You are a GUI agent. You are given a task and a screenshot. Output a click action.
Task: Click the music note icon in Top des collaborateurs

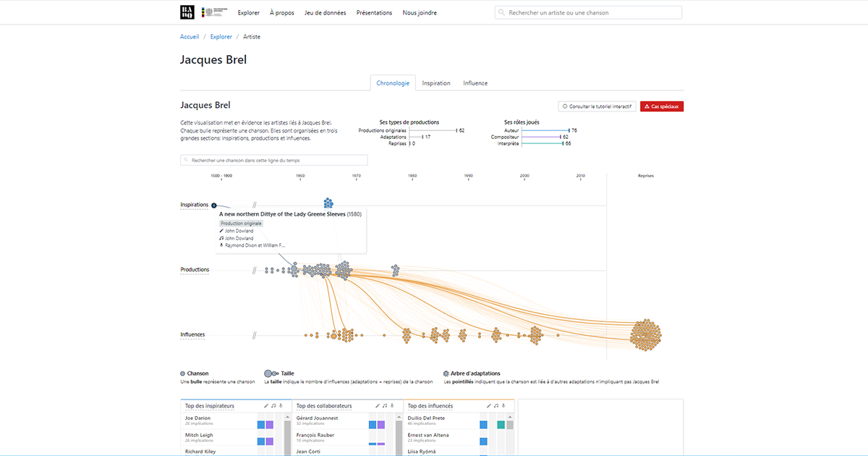pos(384,406)
